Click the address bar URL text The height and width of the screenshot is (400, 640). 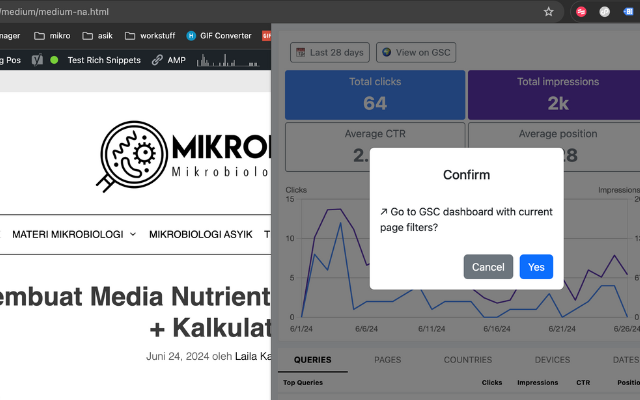[54, 12]
